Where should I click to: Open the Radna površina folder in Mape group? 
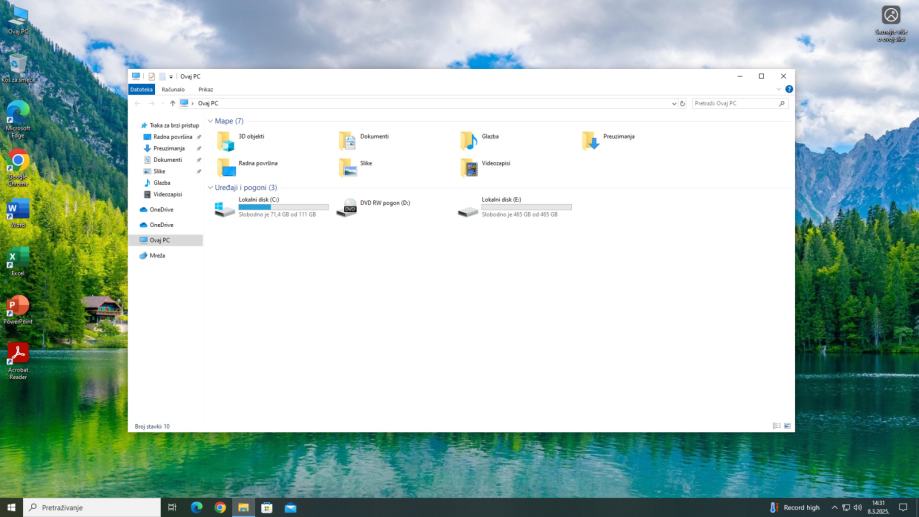click(247, 167)
